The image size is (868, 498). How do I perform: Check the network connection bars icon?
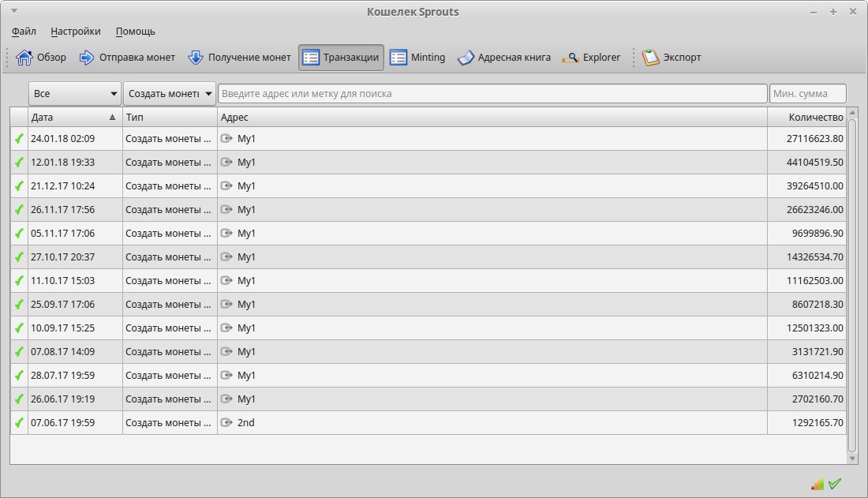[817, 484]
